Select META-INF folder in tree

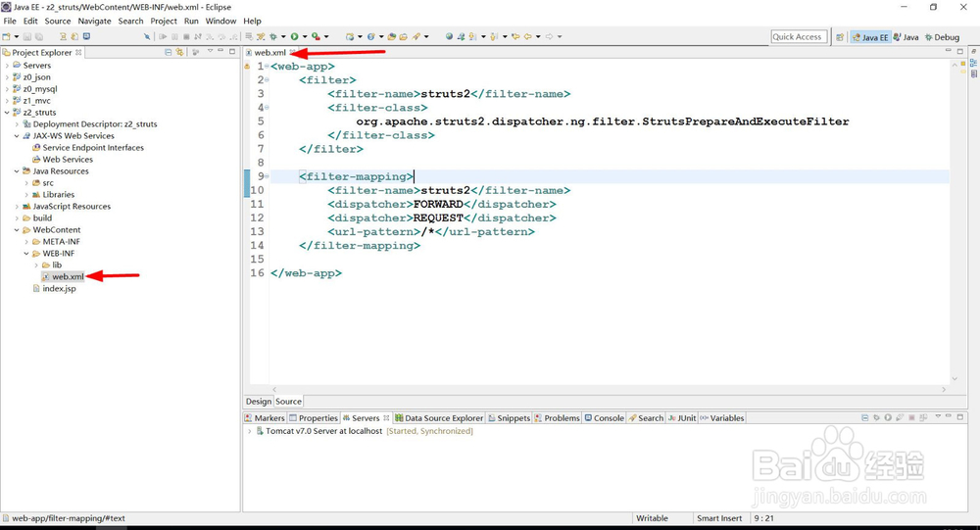[x=61, y=242]
